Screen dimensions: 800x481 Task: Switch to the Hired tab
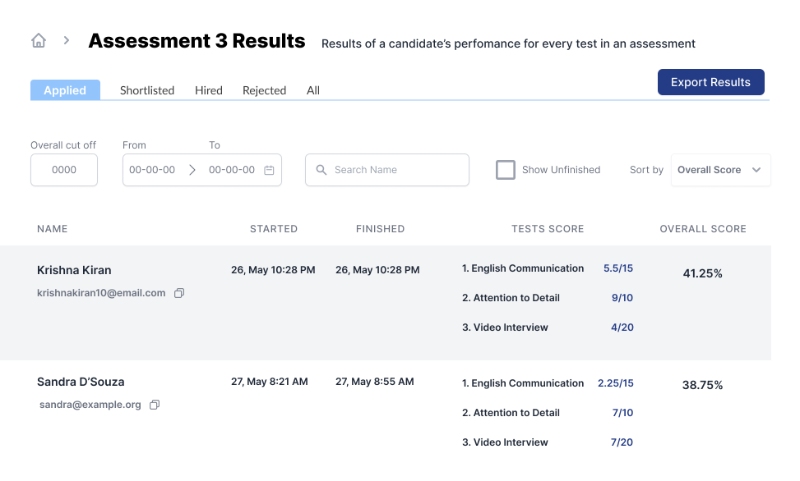click(x=208, y=90)
